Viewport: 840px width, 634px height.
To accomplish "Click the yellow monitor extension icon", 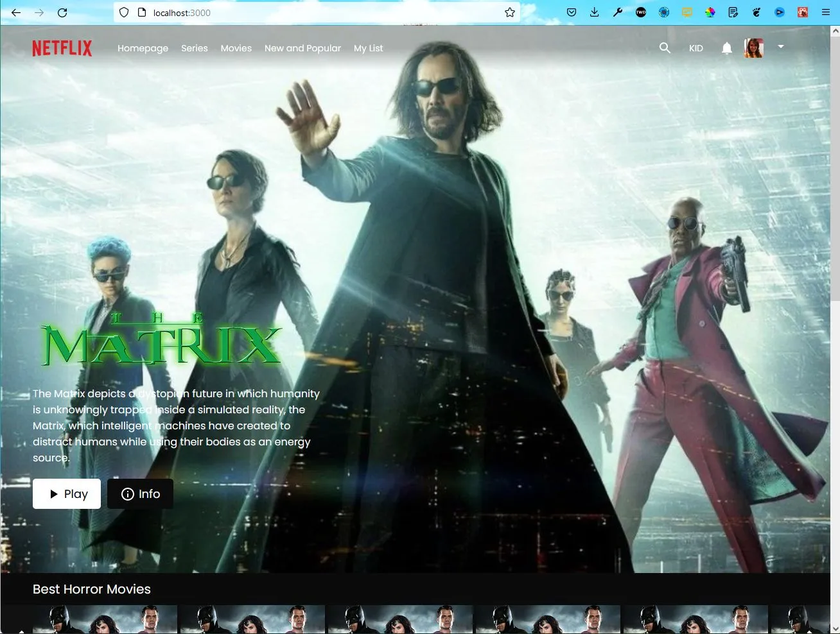I will tap(687, 12).
